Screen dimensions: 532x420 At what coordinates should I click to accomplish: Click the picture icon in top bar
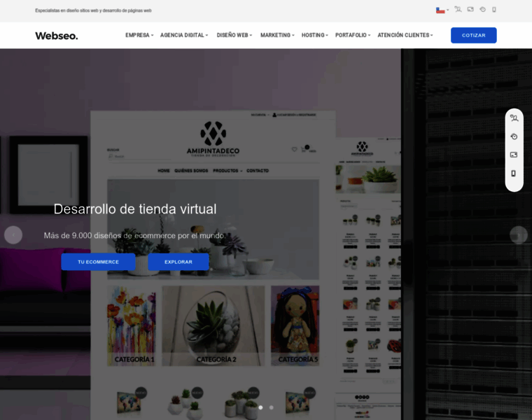(x=470, y=10)
